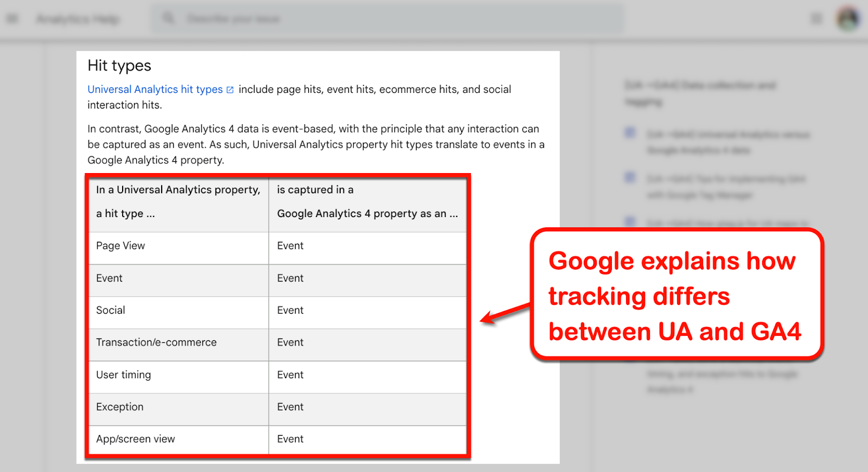
Task: Click the "Hit types" section heading
Action: tap(119, 66)
